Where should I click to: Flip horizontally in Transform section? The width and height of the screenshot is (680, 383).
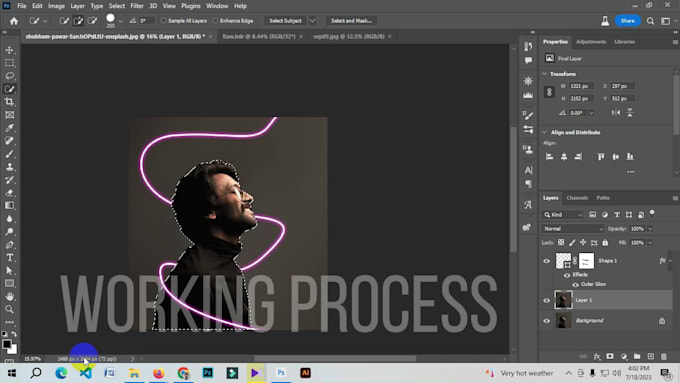tap(616, 113)
